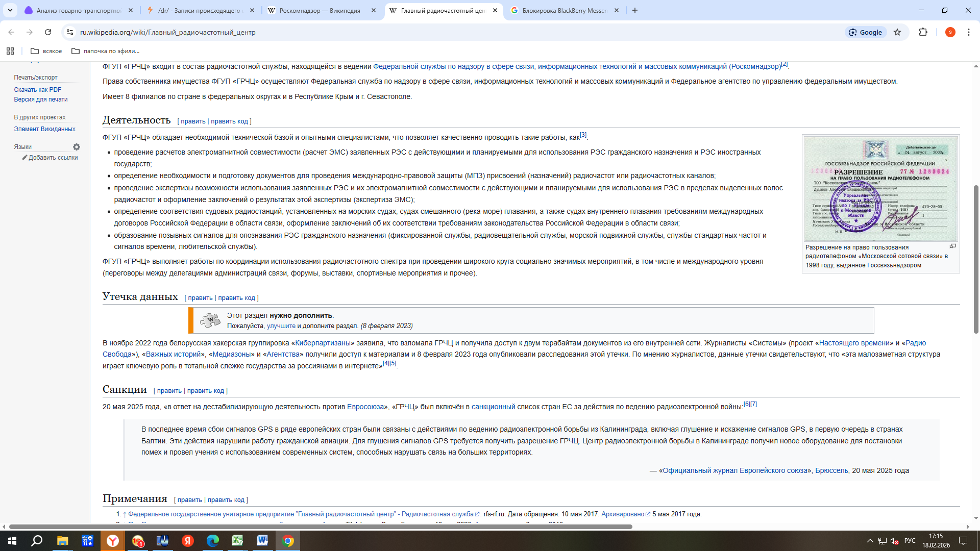Screen dimensions: 980x551
Task: Enlarge permit image via expand icon
Action: [x=952, y=246]
